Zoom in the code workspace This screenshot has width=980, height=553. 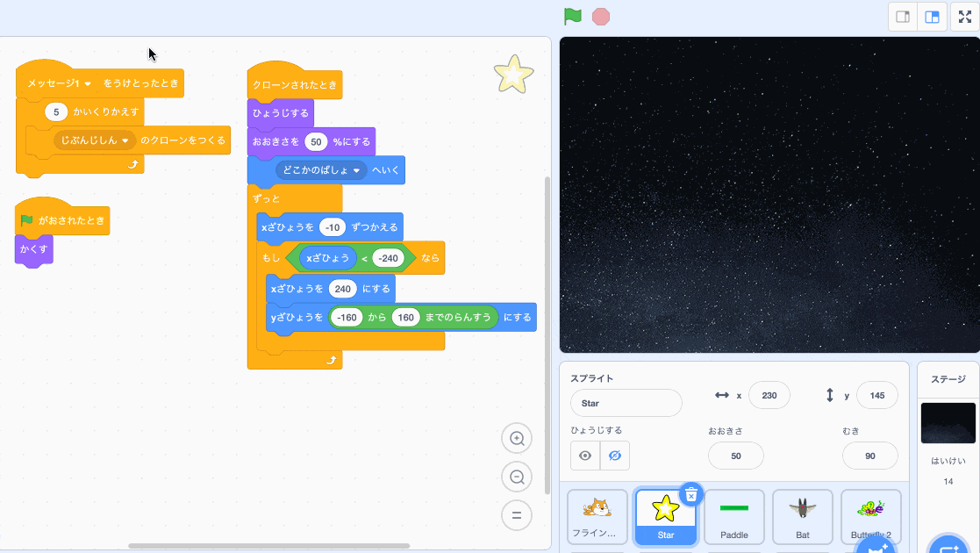coord(517,438)
